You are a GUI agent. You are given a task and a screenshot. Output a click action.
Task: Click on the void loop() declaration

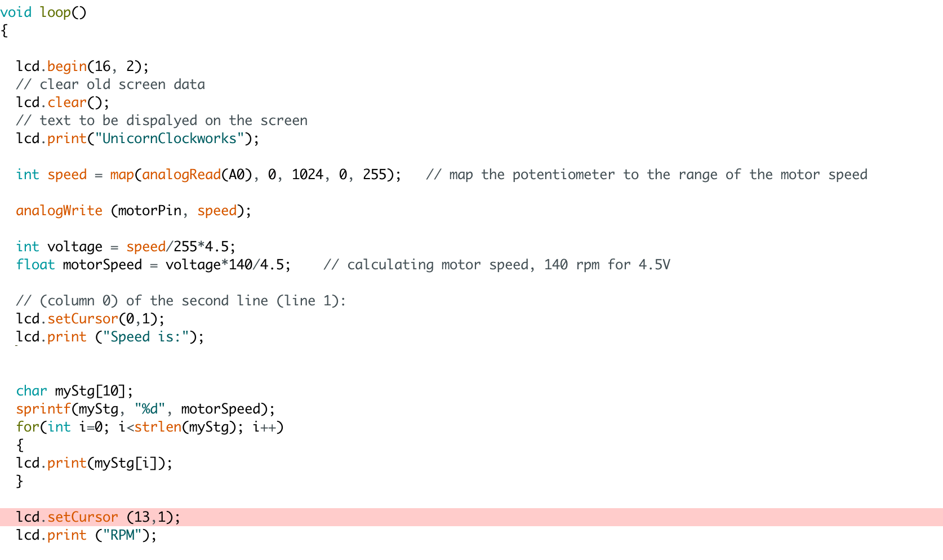coord(43,12)
